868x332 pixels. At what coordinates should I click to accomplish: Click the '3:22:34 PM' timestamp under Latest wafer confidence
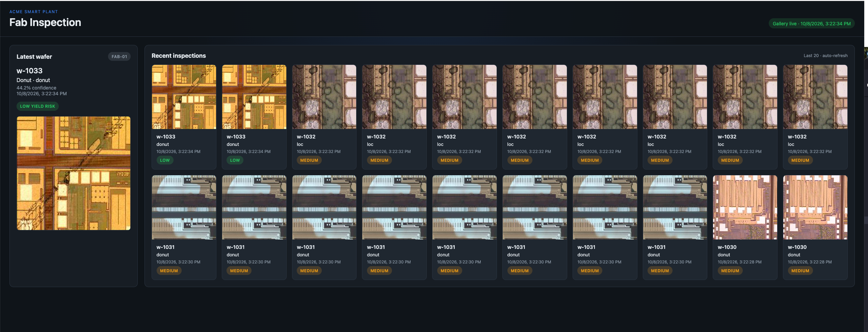click(x=42, y=94)
